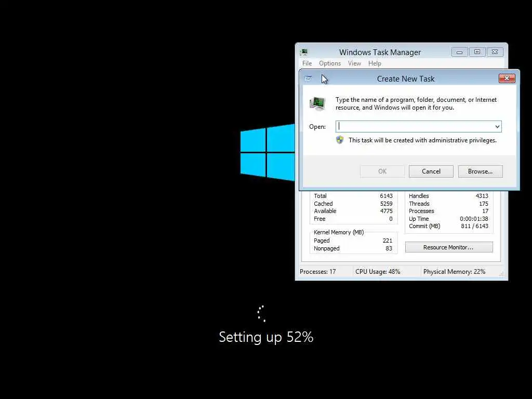Cancel the Create New Task dialog
Screen dimensions: 532x399
tap(431, 171)
